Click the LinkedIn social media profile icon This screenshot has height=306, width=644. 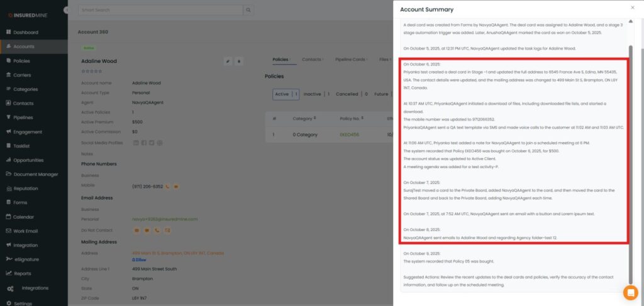[x=136, y=143]
